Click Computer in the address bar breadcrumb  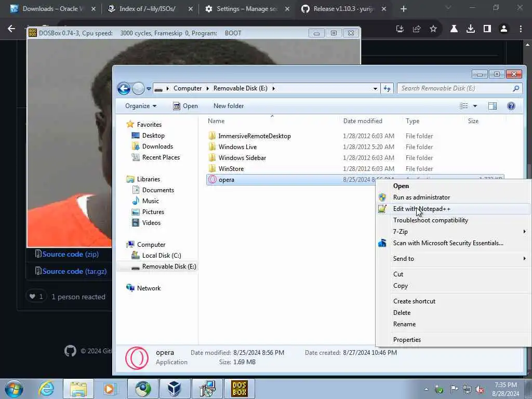(187, 88)
